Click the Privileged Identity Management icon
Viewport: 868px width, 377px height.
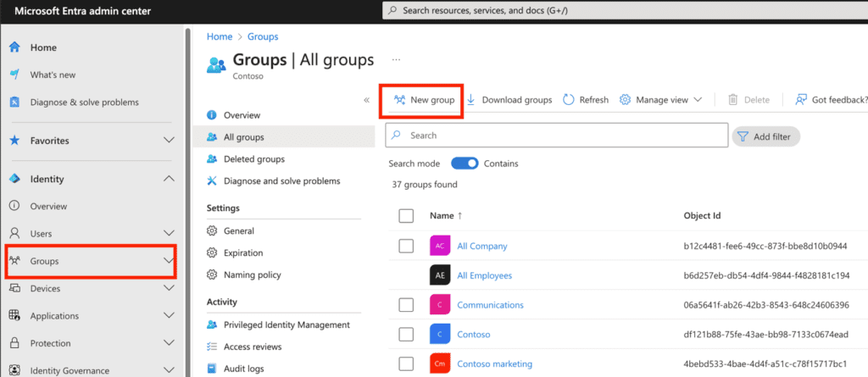[211, 324]
